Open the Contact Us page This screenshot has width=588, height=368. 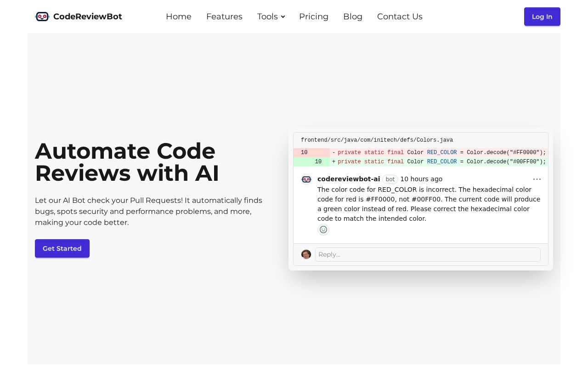(x=400, y=17)
